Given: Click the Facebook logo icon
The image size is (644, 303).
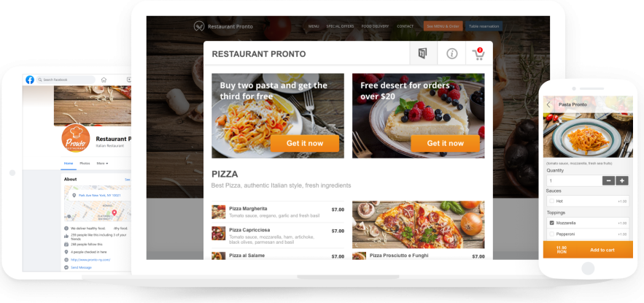Looking at the screenshot, I should point(30,80).
